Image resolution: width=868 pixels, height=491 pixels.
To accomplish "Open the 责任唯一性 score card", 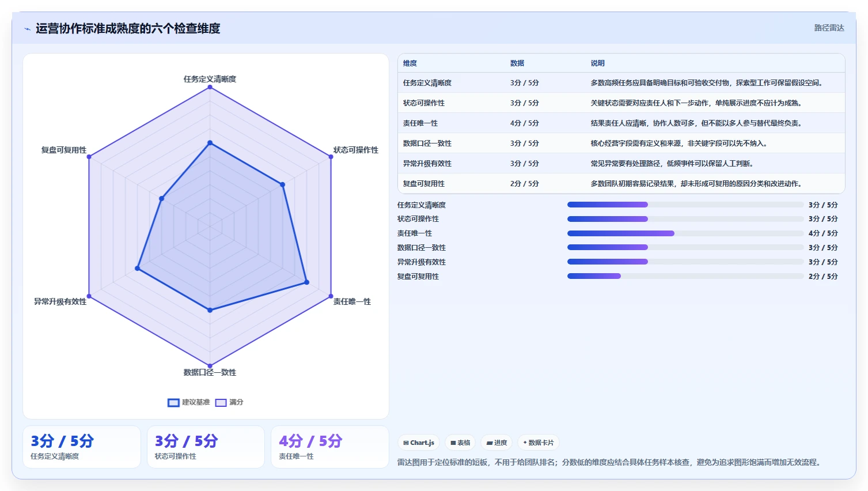I will 330,447.
